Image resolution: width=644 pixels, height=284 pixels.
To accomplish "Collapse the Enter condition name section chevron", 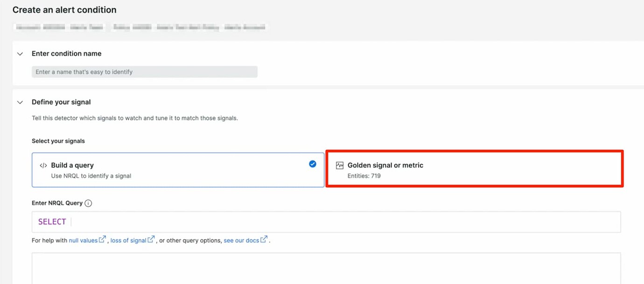I will (x=20, y=54).
